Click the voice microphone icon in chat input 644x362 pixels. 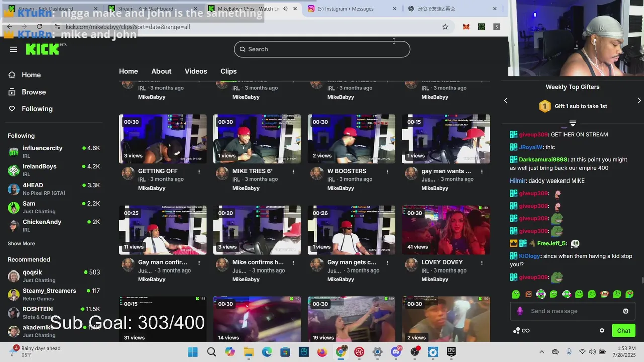520,311
